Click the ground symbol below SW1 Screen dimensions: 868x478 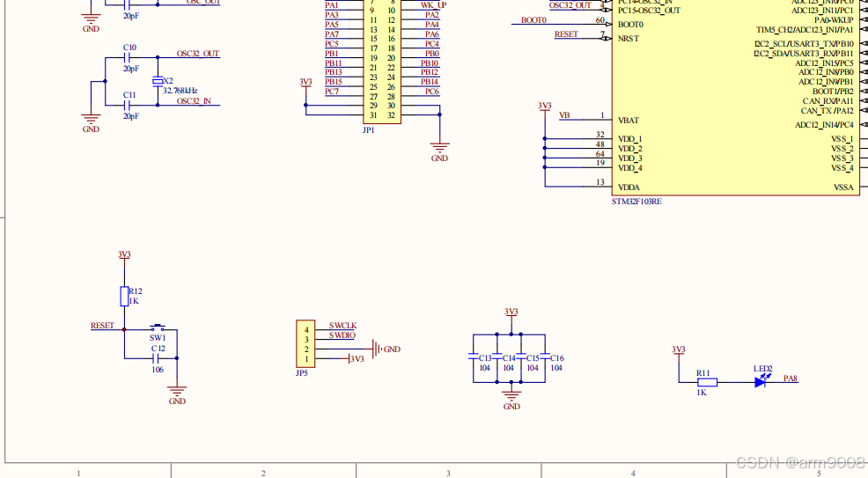click(x=177, y=391)
